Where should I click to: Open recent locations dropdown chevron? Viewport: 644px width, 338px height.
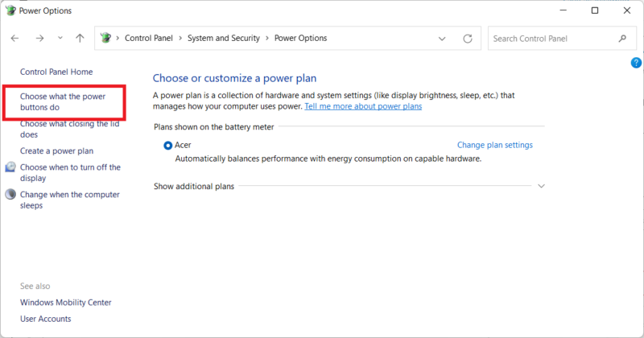(60, 38)
